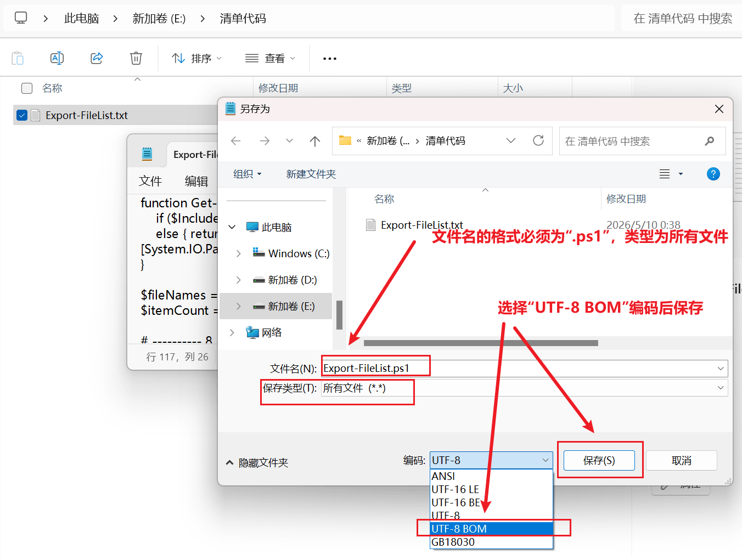The height and width of the screenshot is (560, 742).
Task: Expand the Windows (C:) tree node
Action: point(238,253)
